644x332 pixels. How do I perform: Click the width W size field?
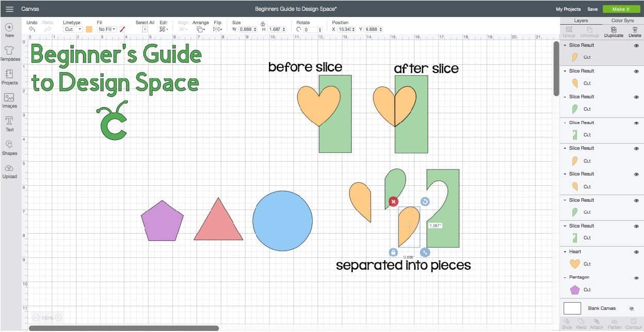247,29
